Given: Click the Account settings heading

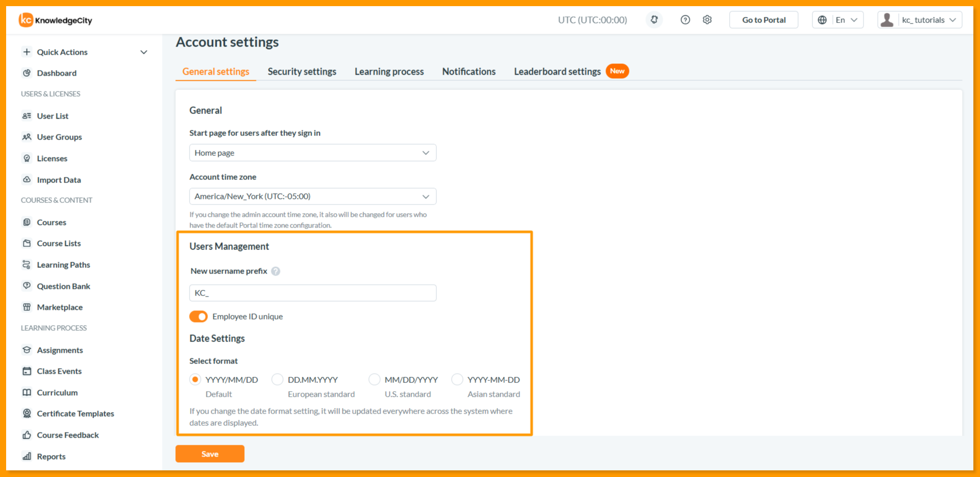Looking at the screenshot, I should [227, 42].
